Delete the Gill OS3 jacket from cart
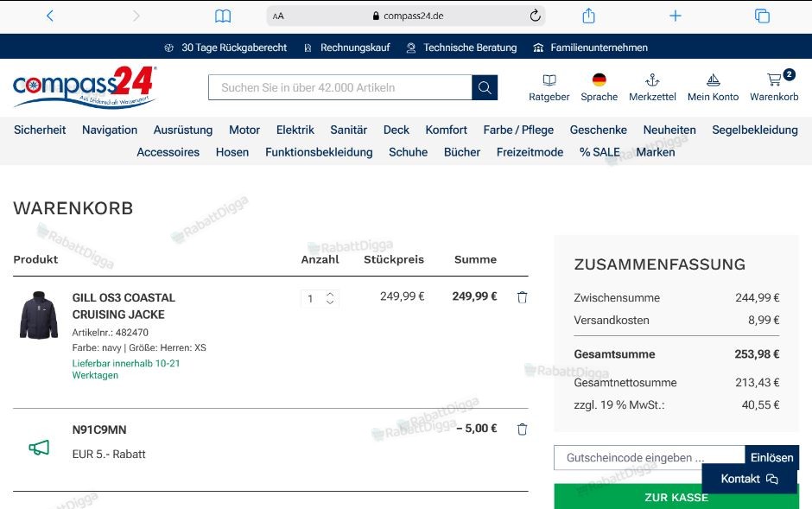Image resolution: width=812 pixels, height=509 pixels. [x=522, y=297]
